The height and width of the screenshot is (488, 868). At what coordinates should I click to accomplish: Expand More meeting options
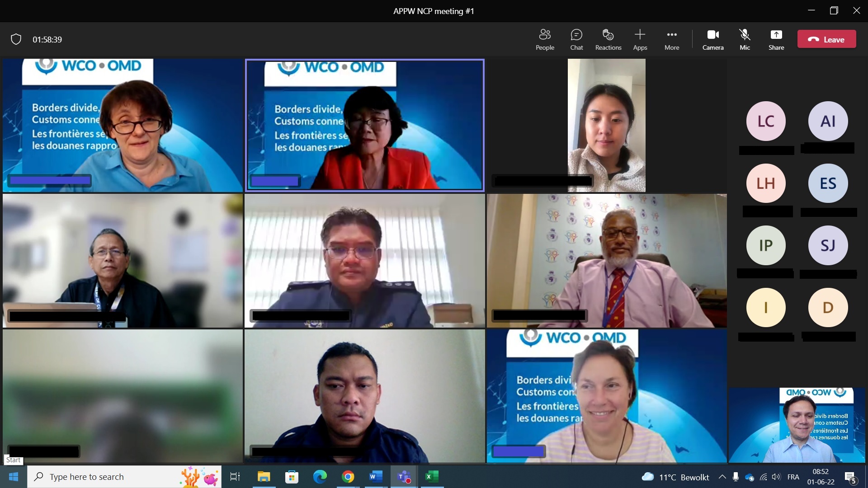(672, 40)
